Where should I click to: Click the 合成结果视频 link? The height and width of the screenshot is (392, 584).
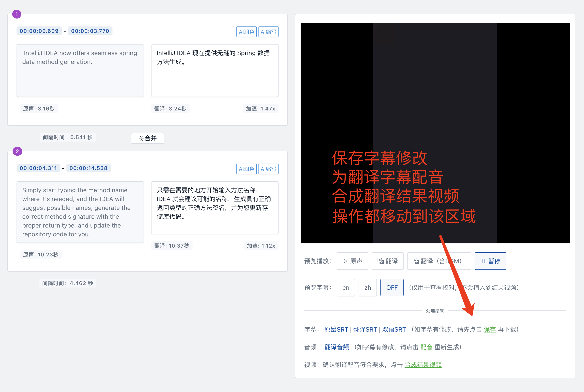423,365
